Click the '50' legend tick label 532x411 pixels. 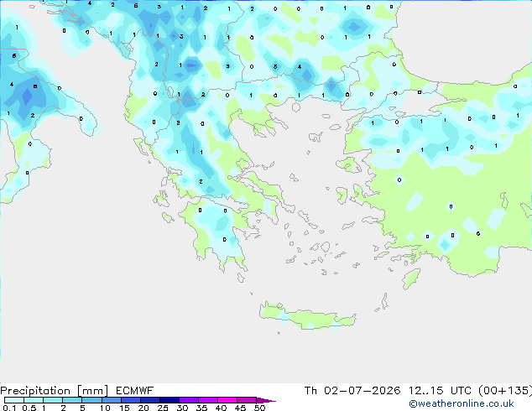[x=259, y=408]
